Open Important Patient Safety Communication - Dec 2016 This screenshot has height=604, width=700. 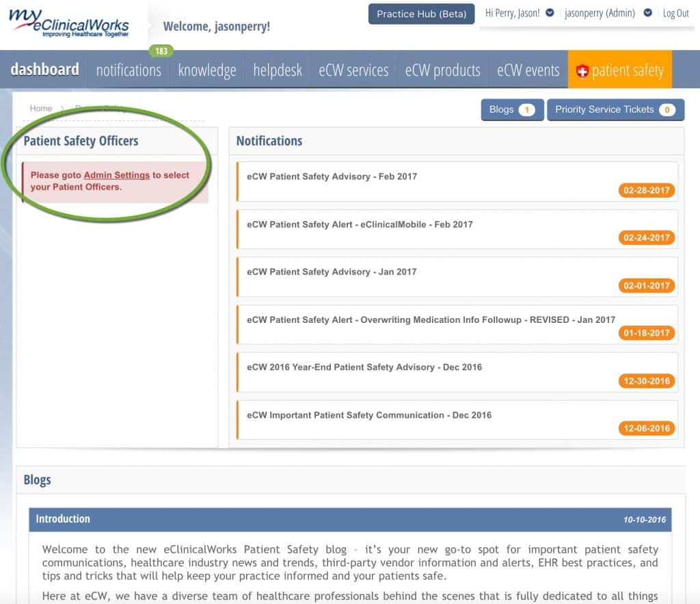tap(457, 421)
